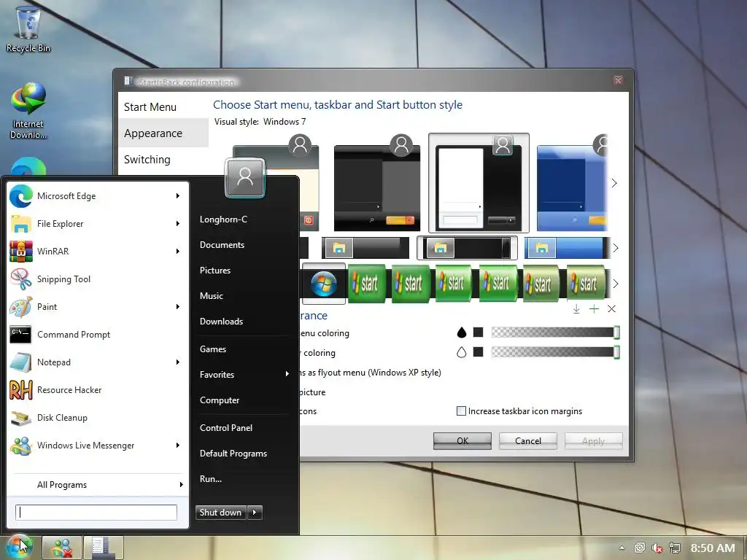Click the outlined droplet icon for taskbar coloring
The width and height of the screenshot is (747, 560).
point(462,352)
